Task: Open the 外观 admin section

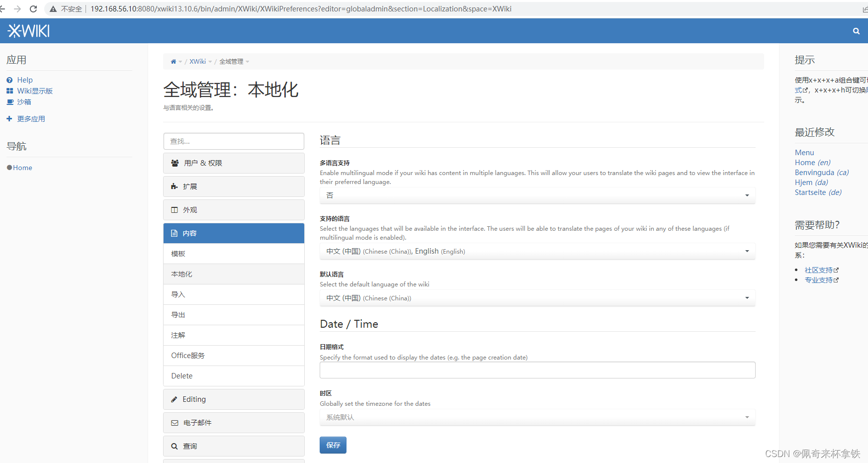Action: pos(234,210)
